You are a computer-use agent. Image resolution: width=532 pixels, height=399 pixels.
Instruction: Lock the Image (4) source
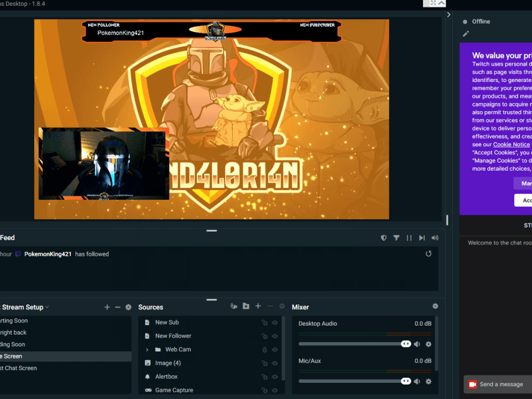pos(264,363)
